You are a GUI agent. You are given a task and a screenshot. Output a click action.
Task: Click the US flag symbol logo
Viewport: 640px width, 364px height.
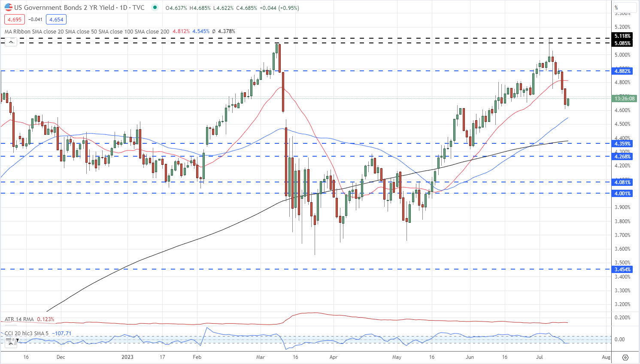pos(9,7)
